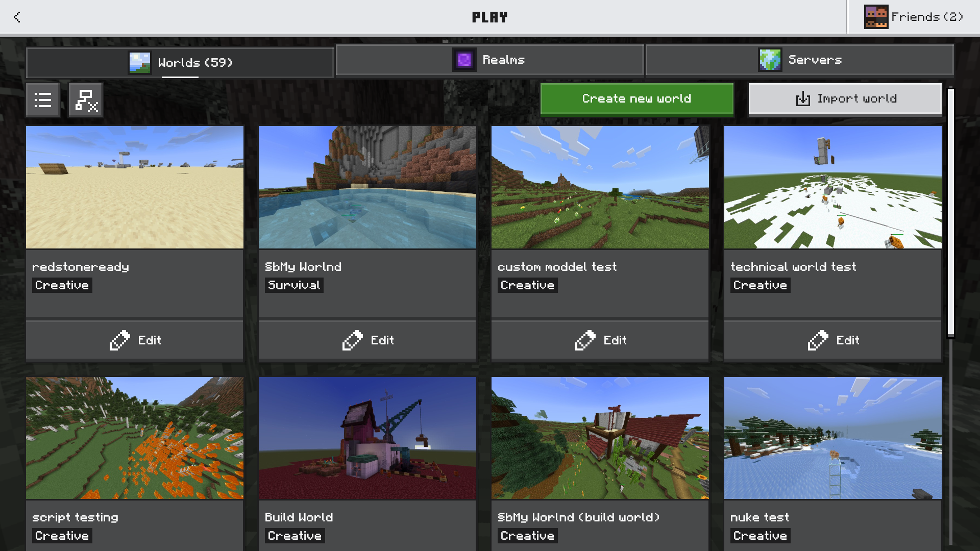Open the Servers tab
Viewport: 980px width, 551px height.
815,60
